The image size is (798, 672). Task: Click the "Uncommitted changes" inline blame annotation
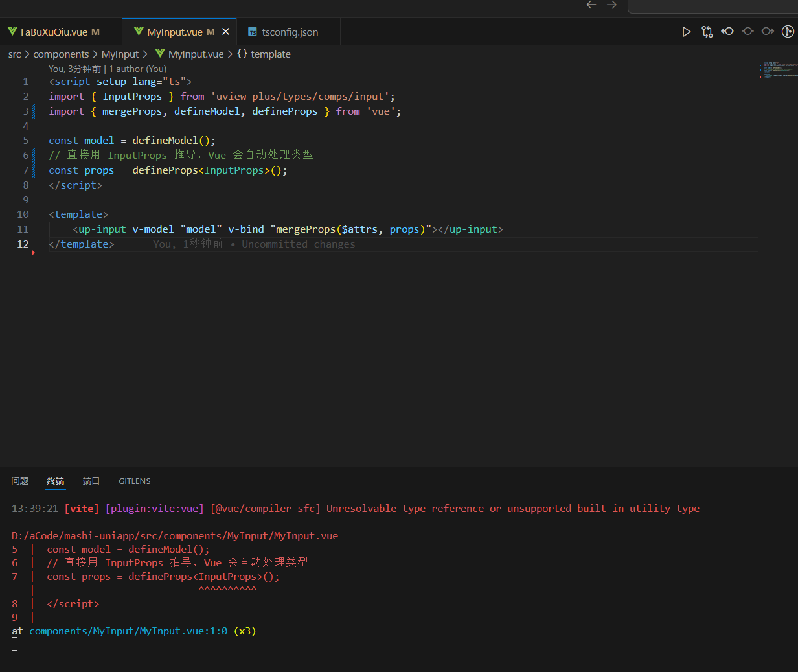(x=299, y=244)
